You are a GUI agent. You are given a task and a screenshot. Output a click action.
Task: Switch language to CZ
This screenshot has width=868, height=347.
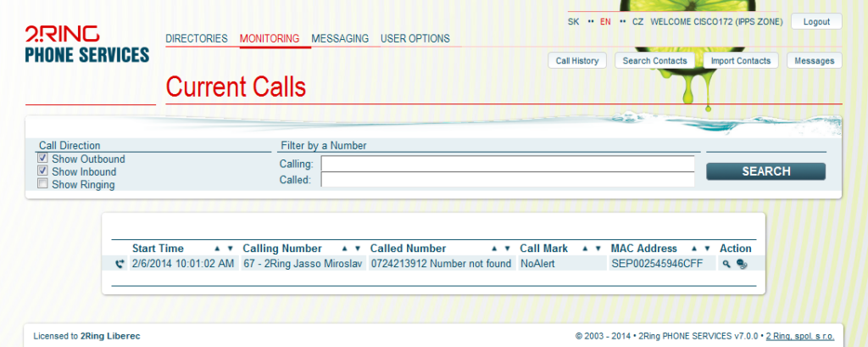pyautogui.click(x=637, y=22)
